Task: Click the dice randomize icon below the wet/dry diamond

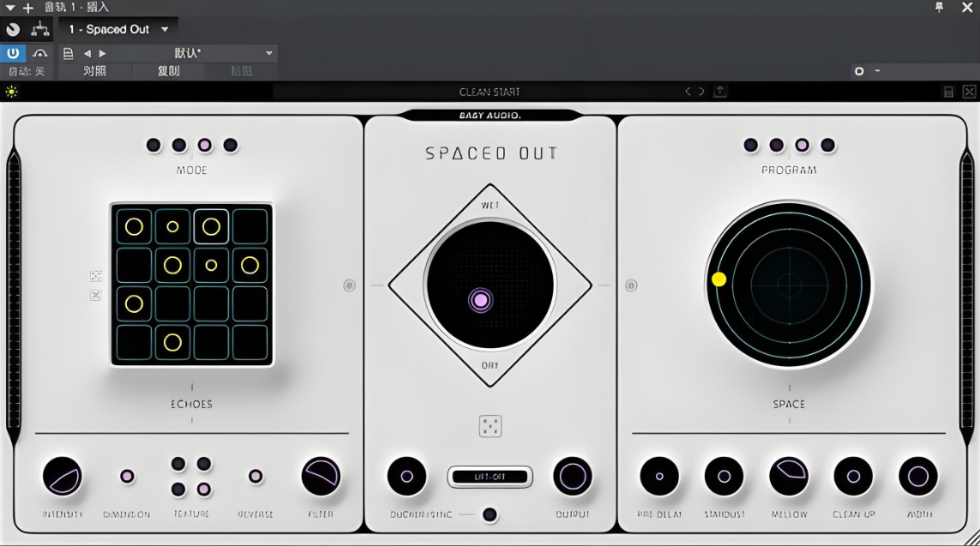Action: [490, 427]
